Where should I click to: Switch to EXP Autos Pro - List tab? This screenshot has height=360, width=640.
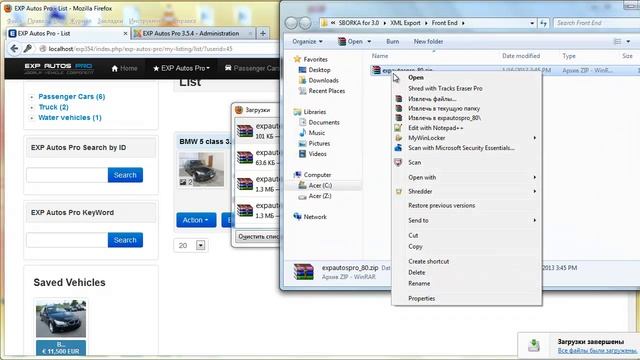pos(68,33)
